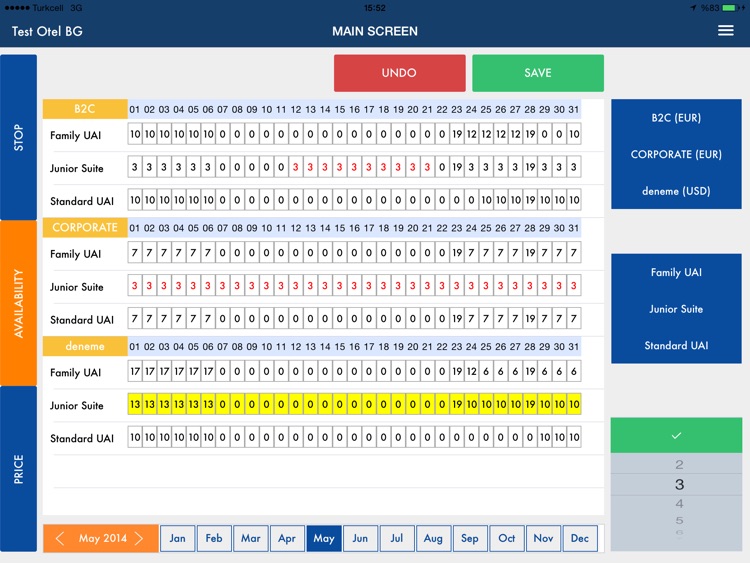Image resolution: width=750 pixels, height=563 pixels.
Task: Select Jul month tab
Action: 397,539
